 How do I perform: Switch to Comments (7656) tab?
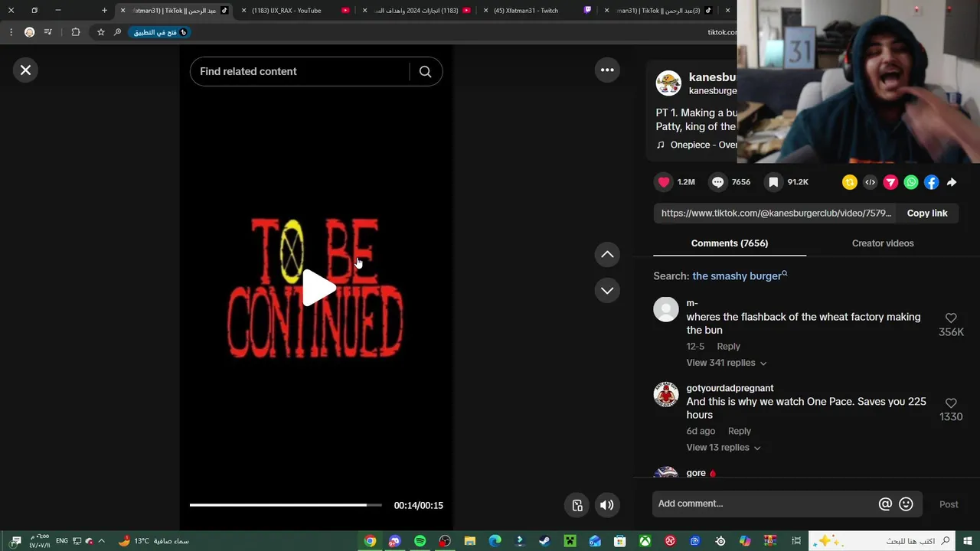(x=730, y=243)
